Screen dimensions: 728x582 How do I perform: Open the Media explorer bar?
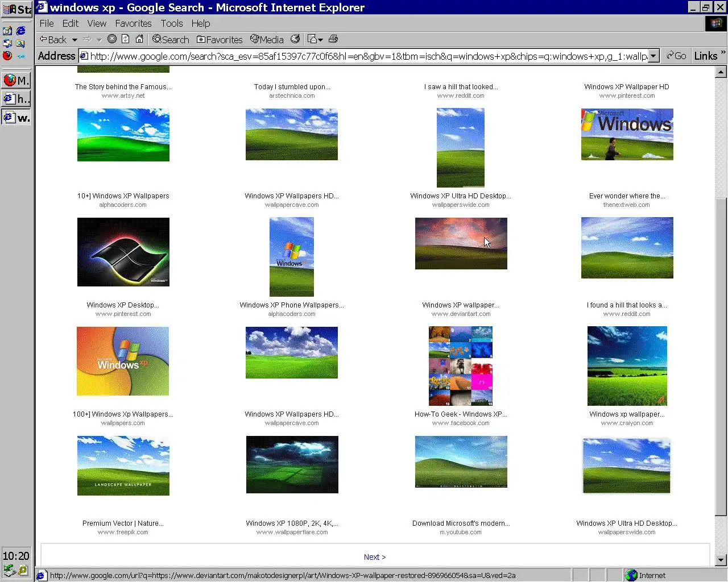pyautogui.click(x=267, y=39)
